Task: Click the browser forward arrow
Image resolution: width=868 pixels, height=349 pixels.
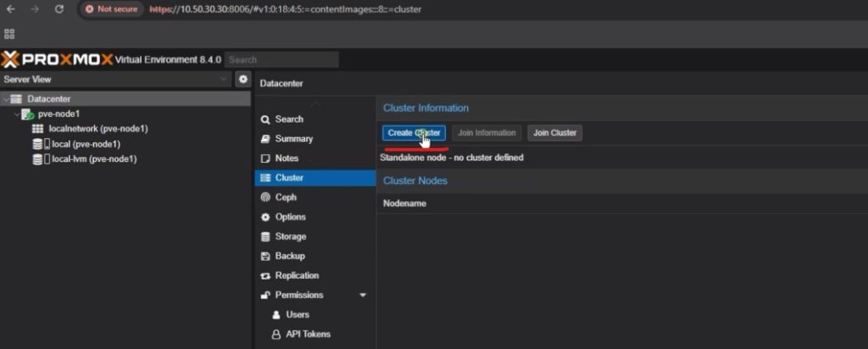Action: click(35, 9)
